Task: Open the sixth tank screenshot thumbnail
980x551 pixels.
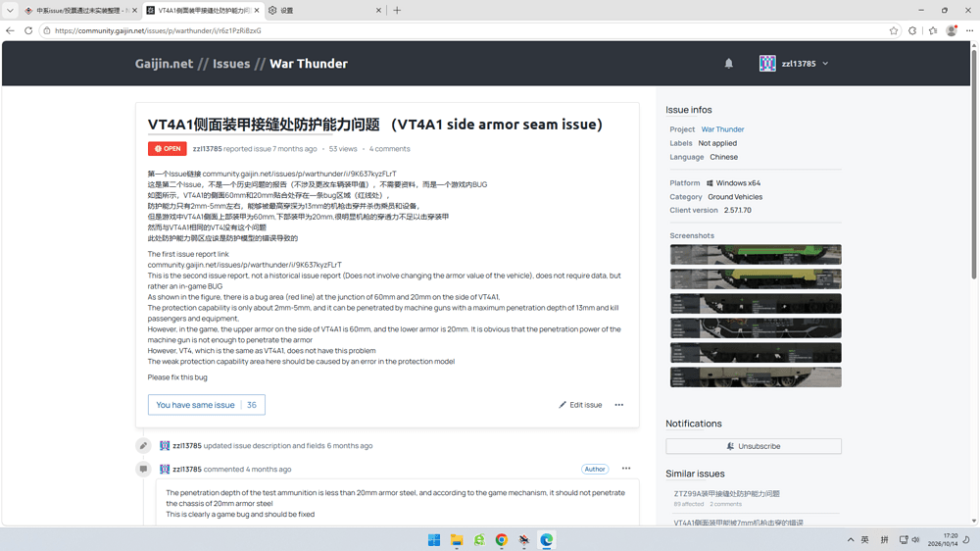Action: 756,377
